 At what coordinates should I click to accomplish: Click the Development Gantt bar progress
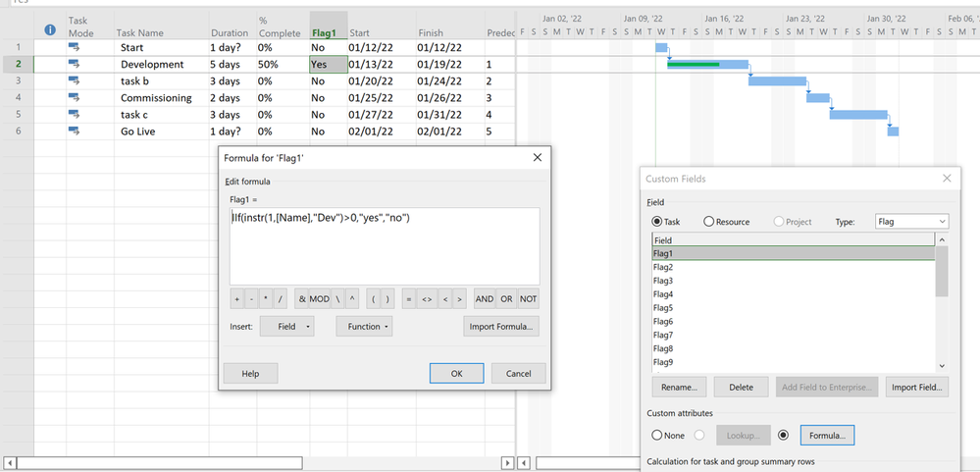click(694, 64)
